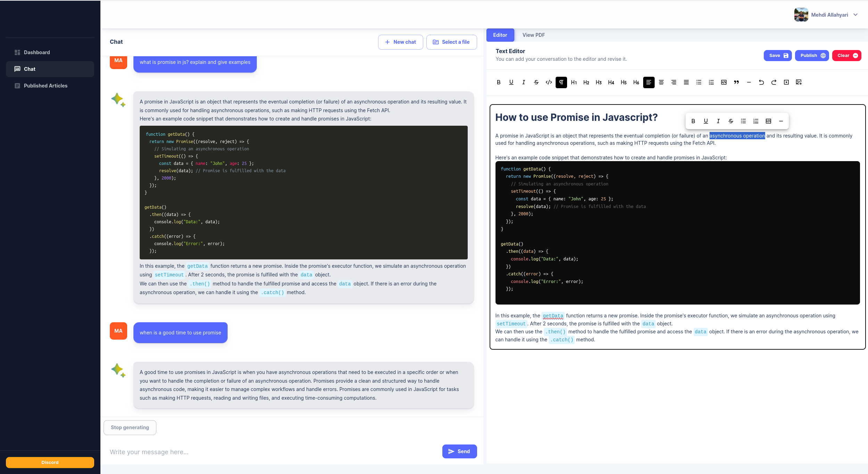This screenshot has height=474, width=868.
Task: Insert horizontal rule from floating toolbar
Action: pos(781,121)
